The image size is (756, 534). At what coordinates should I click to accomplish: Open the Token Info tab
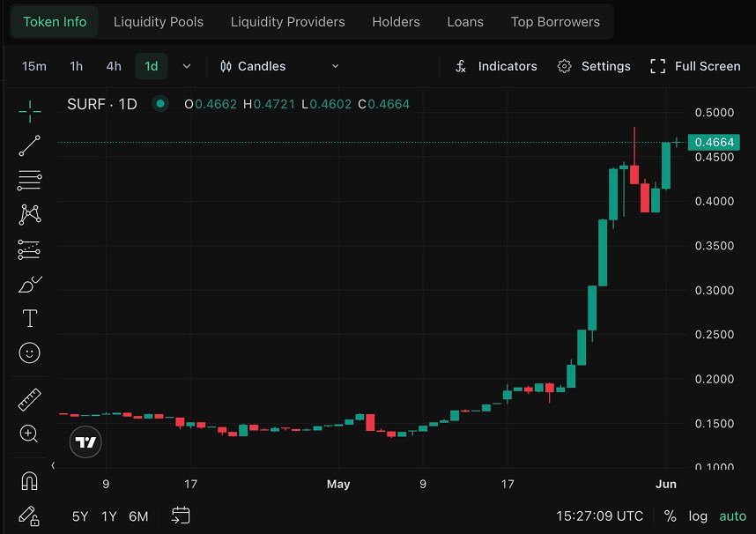(x=55, y=22)
